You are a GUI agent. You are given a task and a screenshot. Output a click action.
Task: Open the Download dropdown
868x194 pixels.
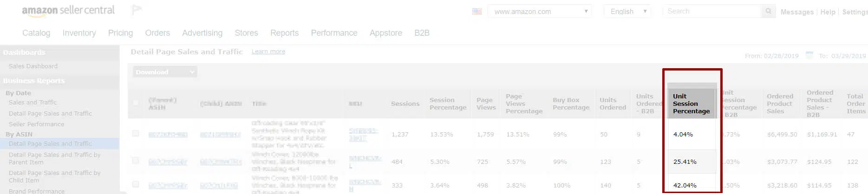(x=165, y=72)
